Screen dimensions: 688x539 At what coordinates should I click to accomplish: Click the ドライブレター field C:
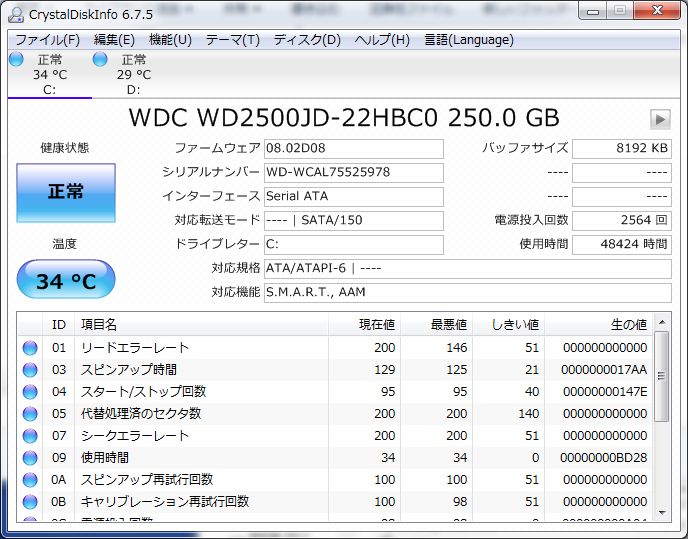[x=354, y=244]
